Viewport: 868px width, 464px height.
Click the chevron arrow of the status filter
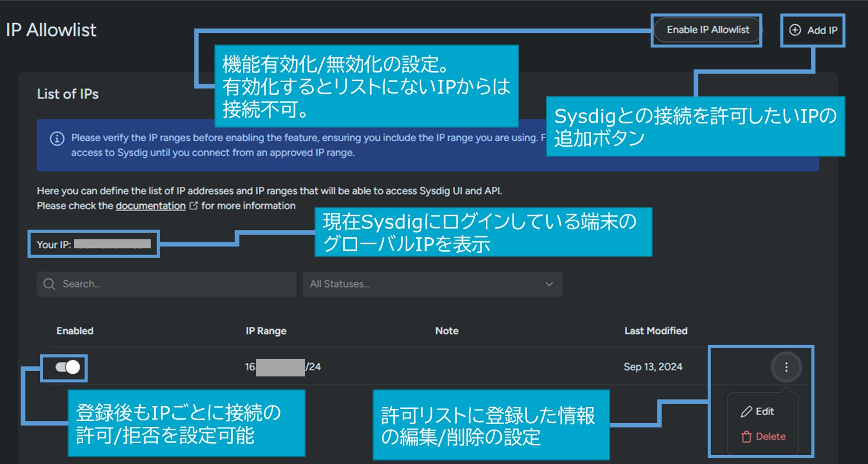[x=549, y=284]
